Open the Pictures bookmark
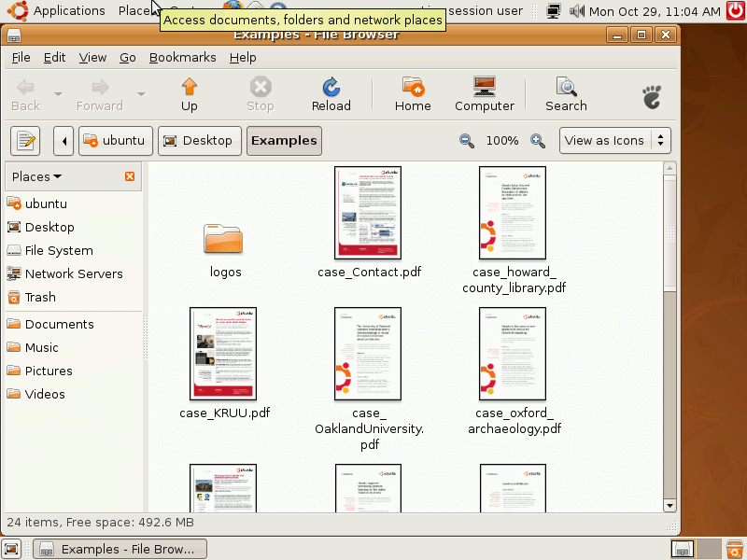 click(x=39, y=371)
